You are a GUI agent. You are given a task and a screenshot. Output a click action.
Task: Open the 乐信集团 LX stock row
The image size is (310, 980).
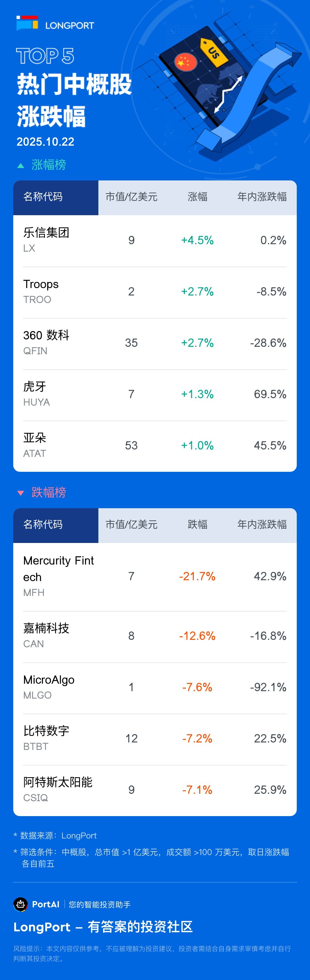pyautogui.click(x=155, y=240)
